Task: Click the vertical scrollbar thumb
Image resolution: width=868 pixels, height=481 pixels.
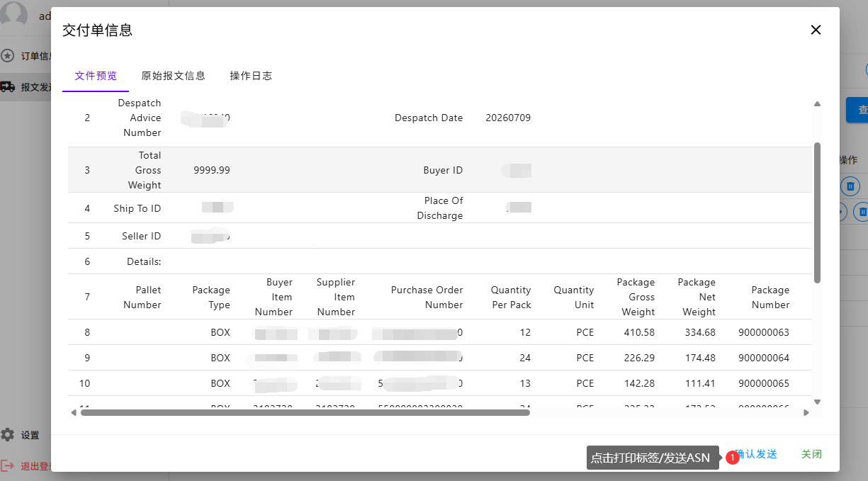Action: point(817,213)
